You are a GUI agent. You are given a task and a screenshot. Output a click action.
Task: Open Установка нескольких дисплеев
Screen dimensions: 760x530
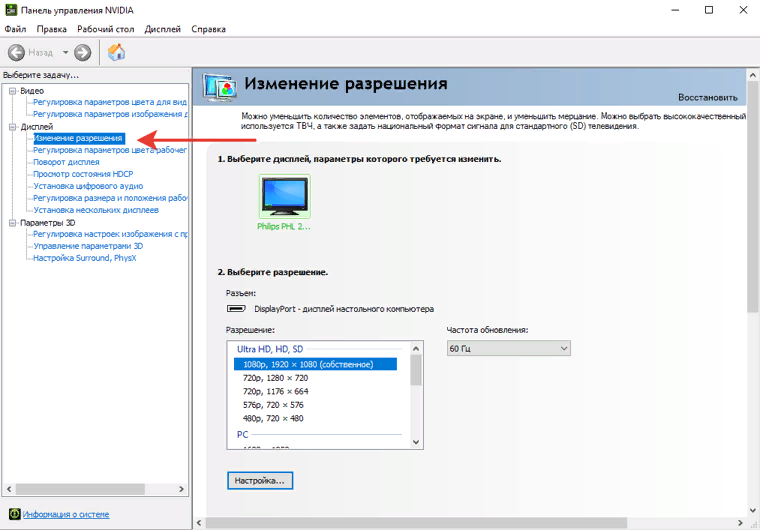click(95, 210)
